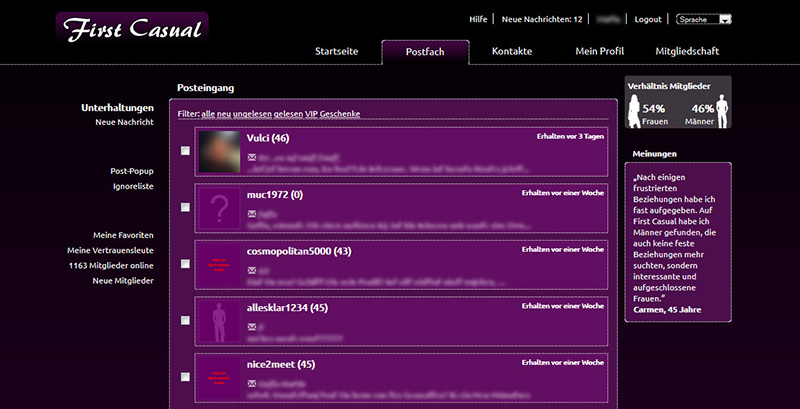The image size is (800, 409).
Task: Open the Mein Profil tab
Action: point(599,51)
